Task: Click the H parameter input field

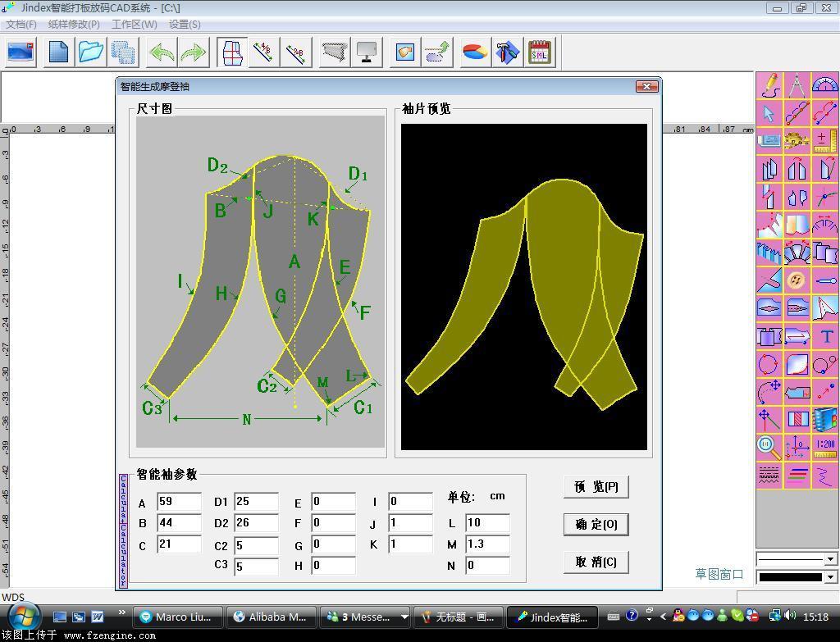Action: (333, 566)
